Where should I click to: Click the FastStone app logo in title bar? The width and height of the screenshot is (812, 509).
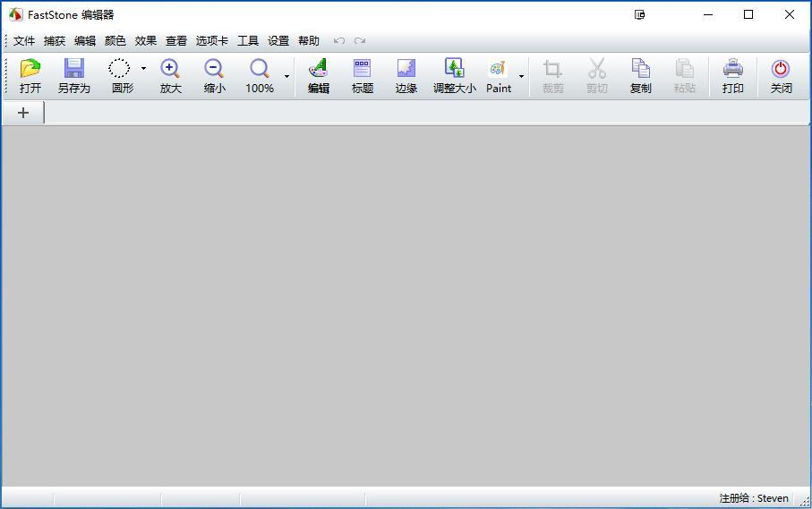click(x=15, y=14)
